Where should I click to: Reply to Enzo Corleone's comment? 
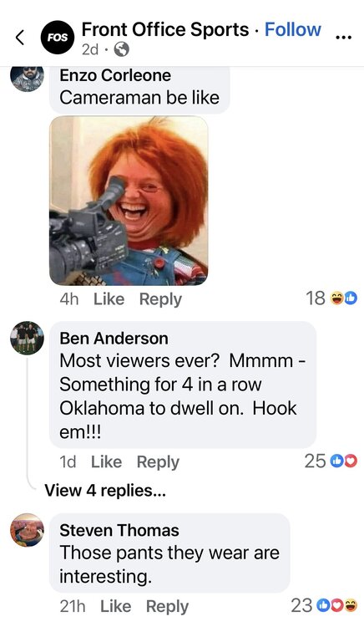pos(160,299)
